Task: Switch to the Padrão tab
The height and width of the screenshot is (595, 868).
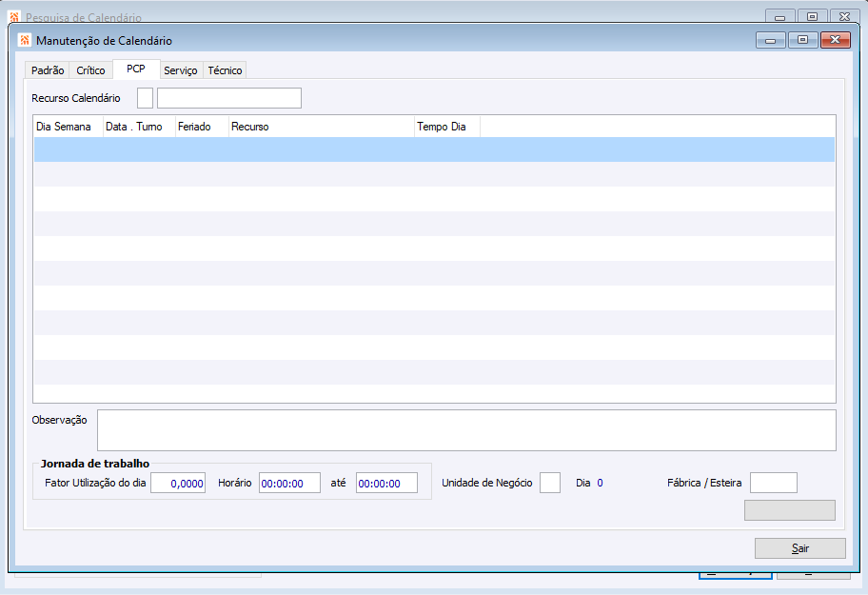Action: [x=48, y=70]
